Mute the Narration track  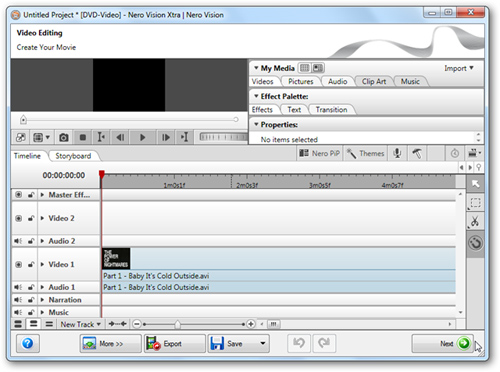(18, 300)
